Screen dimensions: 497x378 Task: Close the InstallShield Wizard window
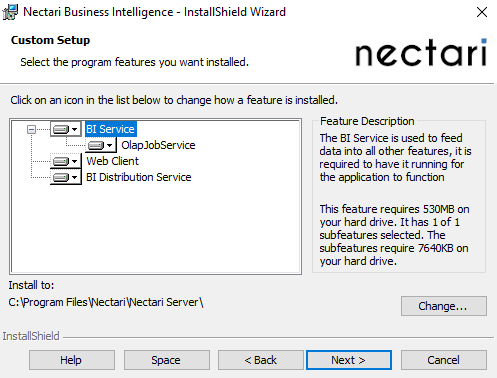pos(482,12)
